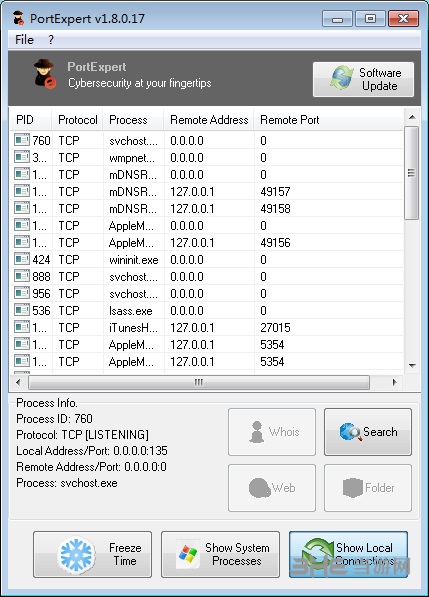Click Local Address/Port 0.0.0.0:135 line
429x597 pixels.
(92, 451)
